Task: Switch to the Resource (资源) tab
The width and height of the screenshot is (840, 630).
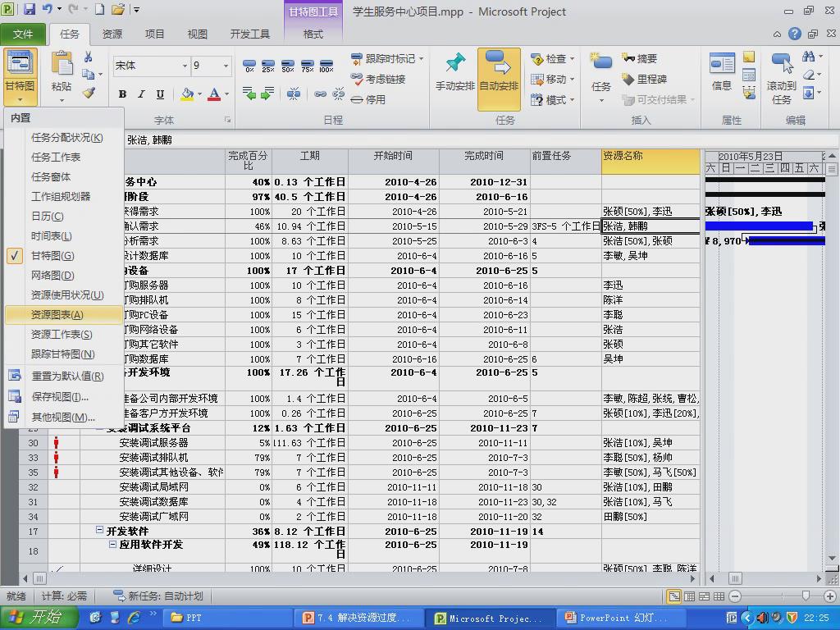Action: [x=112, y=34]
